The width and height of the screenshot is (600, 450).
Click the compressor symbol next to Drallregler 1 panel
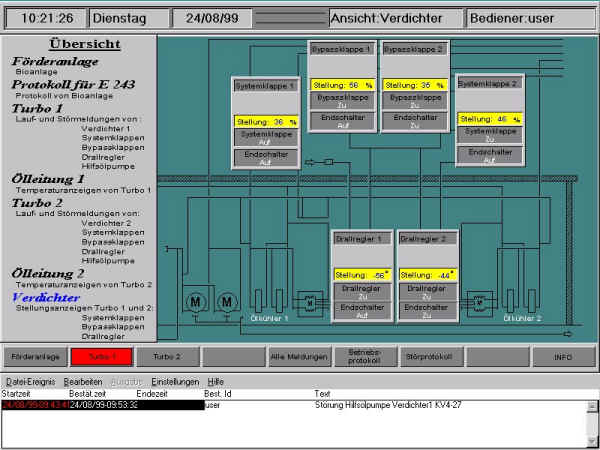coord(310,304)
